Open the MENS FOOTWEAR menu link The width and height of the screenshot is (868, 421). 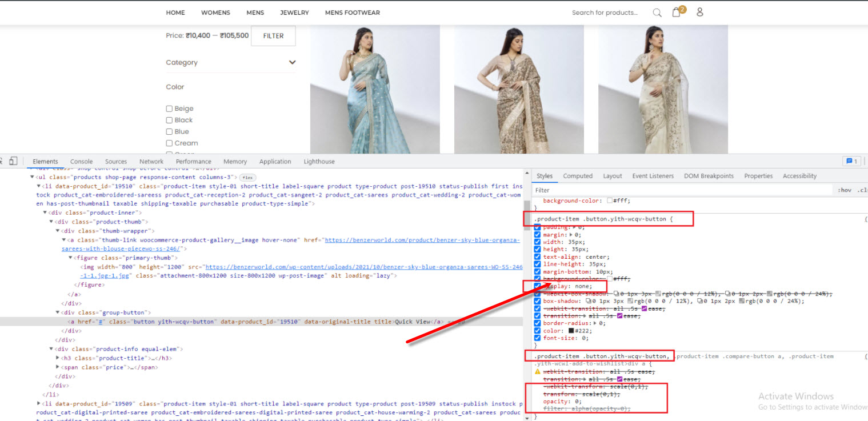(x=353, y=13)
